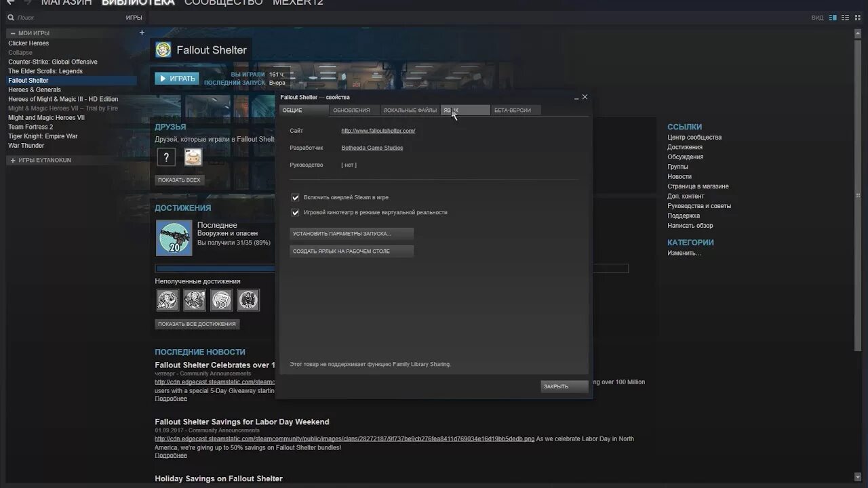Add a category with the plus icon beside МОИ ИГРЫ
Screen dimensions: 868x488
click(142, 33)
